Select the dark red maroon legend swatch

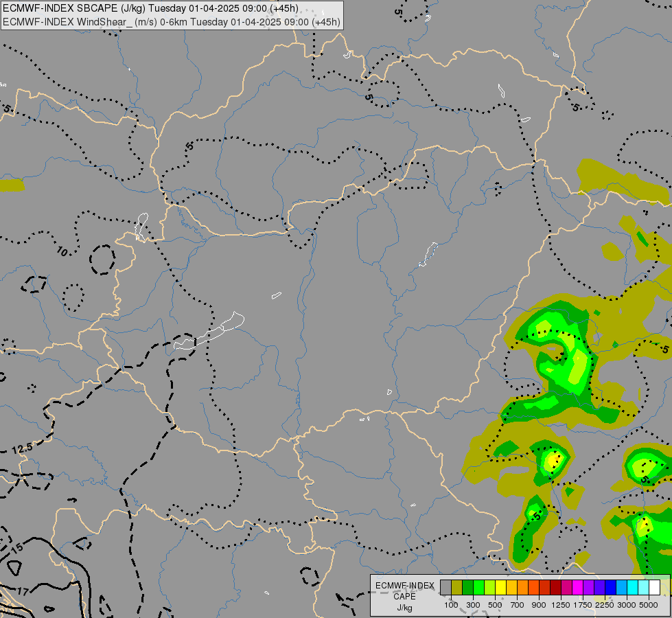click(x=555, y=587)
